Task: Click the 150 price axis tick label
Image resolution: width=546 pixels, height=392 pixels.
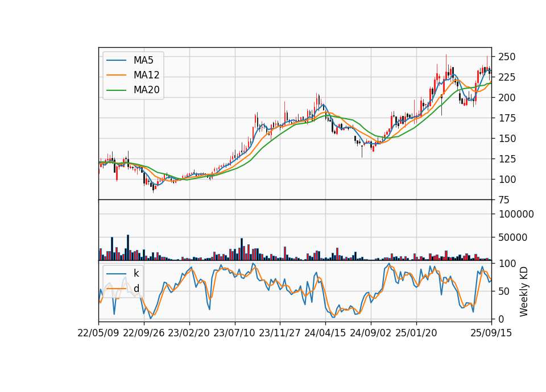Action: (x=507, y=139)
